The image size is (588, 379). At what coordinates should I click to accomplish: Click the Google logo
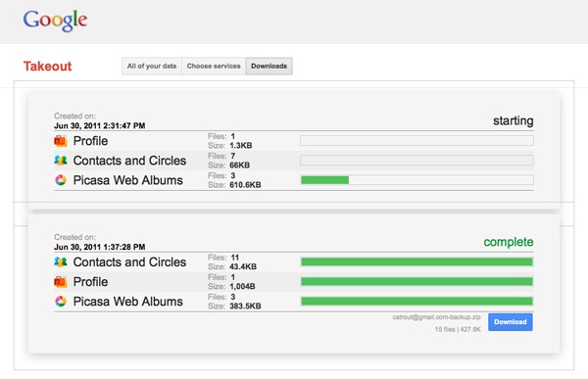click(55, 21)
